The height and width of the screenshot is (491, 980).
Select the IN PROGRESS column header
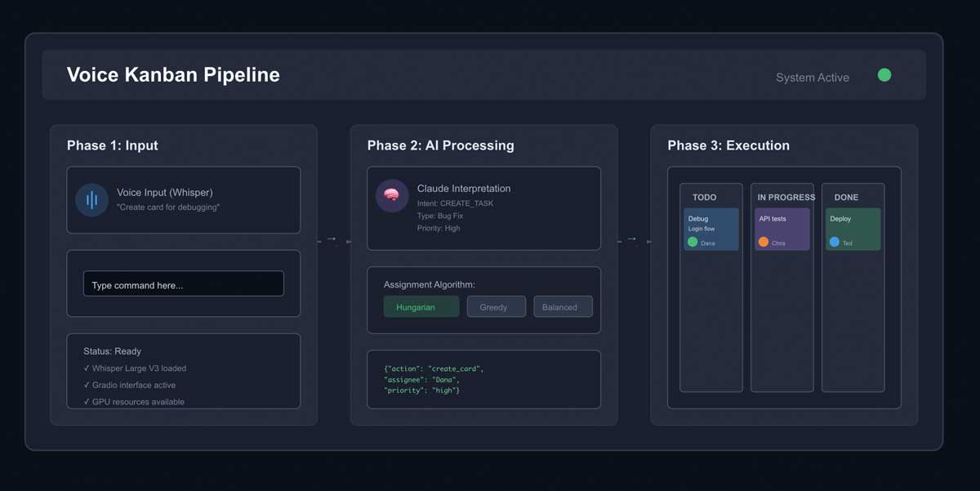point(786,197)
